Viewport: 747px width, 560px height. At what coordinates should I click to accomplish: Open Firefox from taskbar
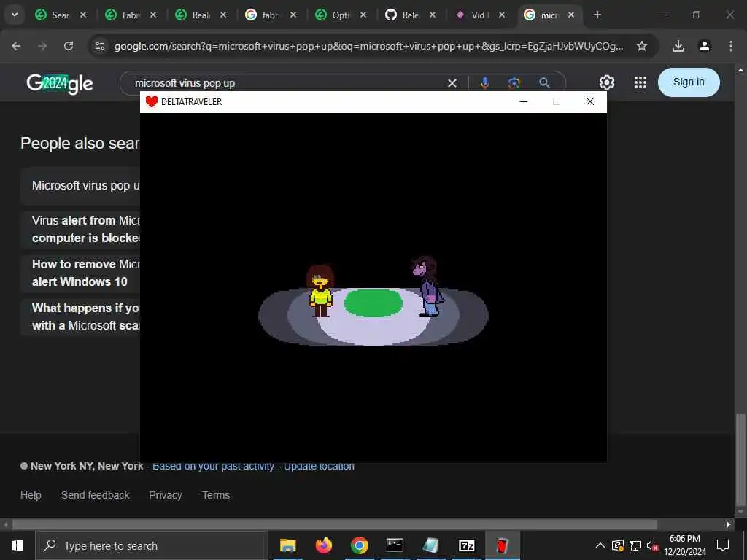[323, 545]
